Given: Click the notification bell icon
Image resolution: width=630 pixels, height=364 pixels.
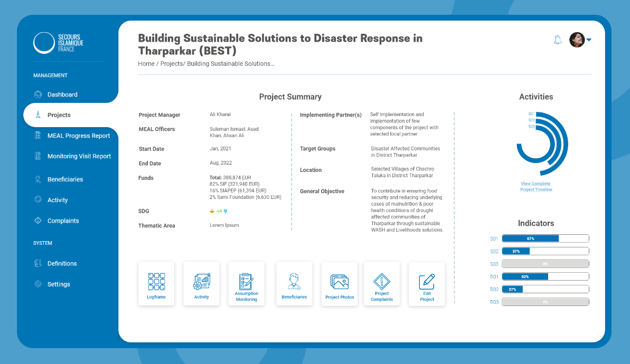Looking at the screenshot, I should [558, 40].
